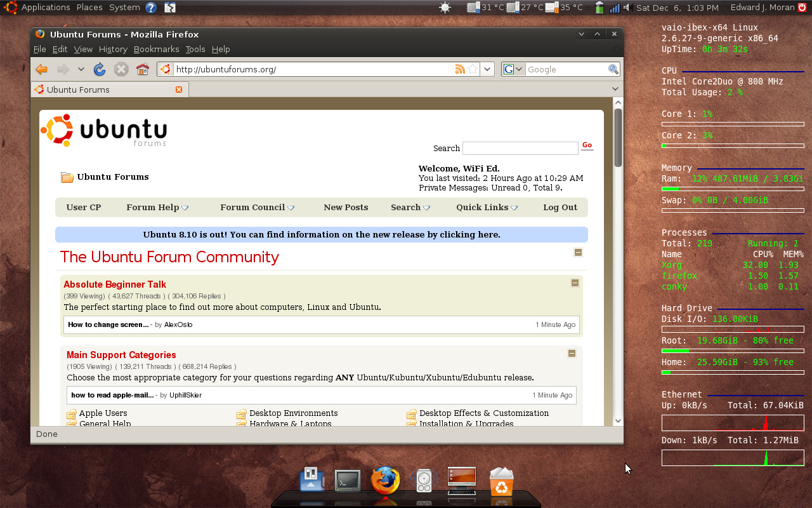Open the Trash in the dock
Screen dimensions: 812x508
tap(502, 481)
